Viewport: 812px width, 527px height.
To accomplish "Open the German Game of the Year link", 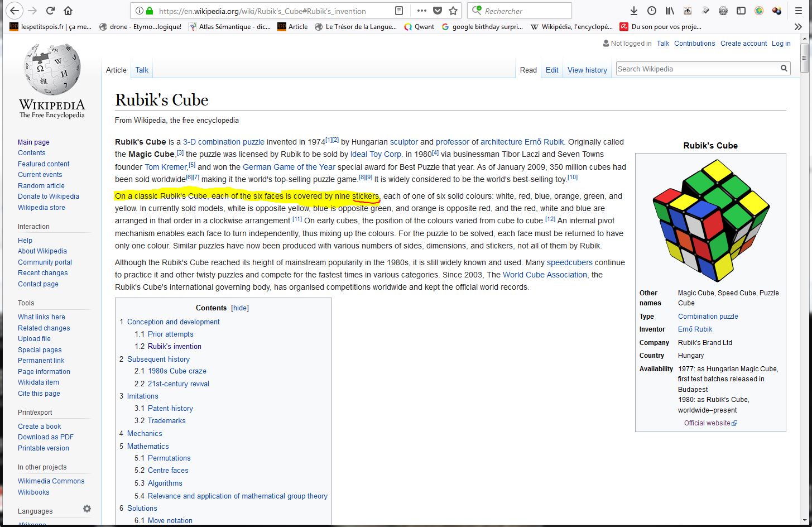I will point(289,167).
